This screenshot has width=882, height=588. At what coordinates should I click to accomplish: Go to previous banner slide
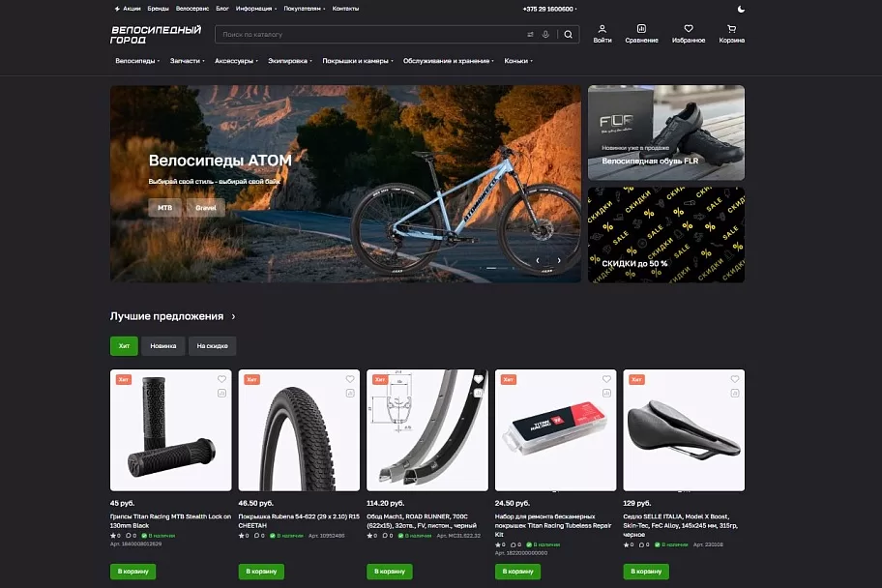[x=538, y=260]
